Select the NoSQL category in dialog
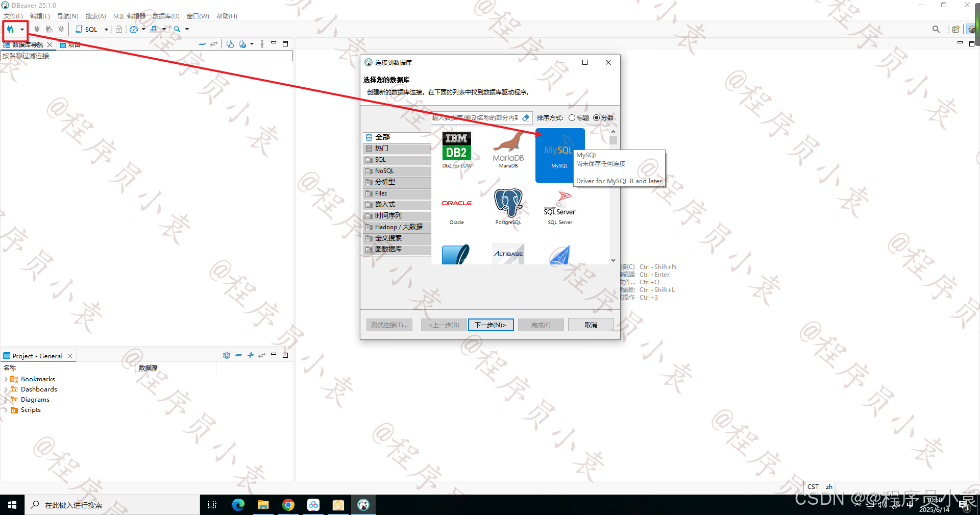The width and height of the screenshot is (980, 515). click(x=397, y=171)
